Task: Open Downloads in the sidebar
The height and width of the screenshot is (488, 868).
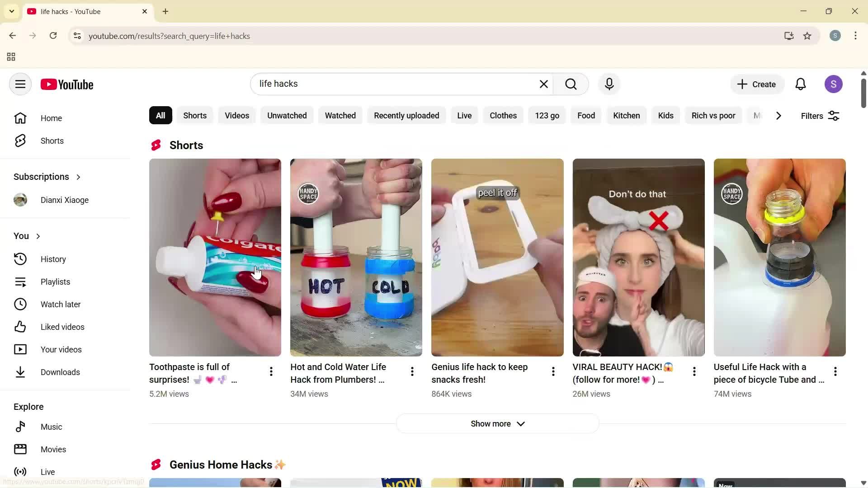Action: coord(61,372)
